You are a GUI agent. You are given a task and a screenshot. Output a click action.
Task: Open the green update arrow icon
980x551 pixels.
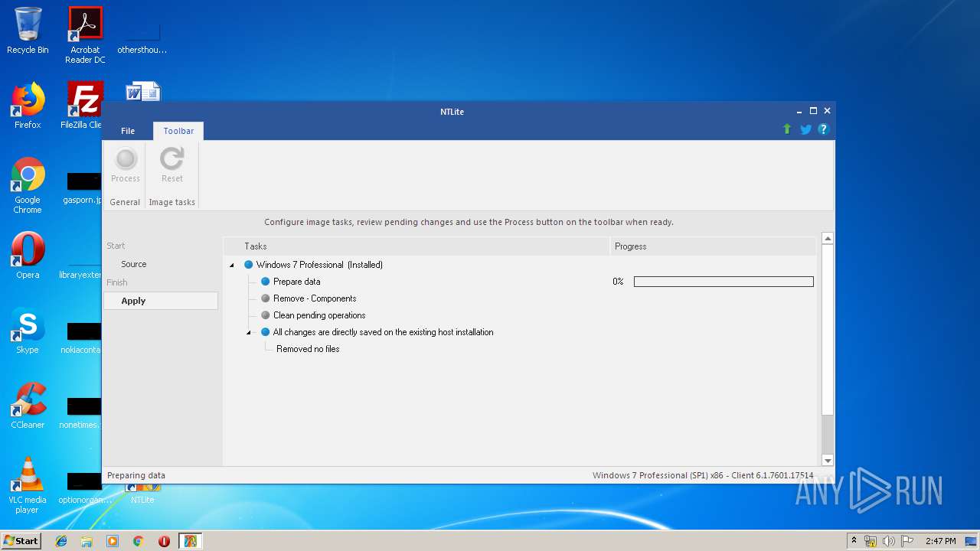coord(787,129)
